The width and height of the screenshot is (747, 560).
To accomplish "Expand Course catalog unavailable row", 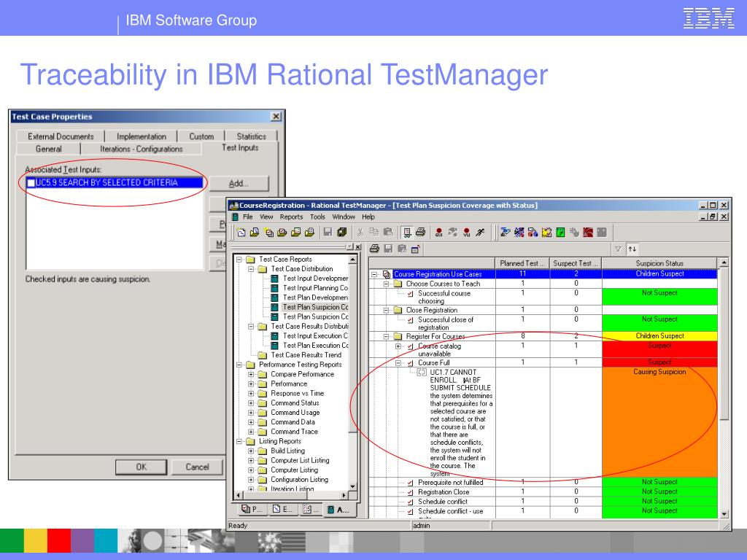I will click(398, 346).
